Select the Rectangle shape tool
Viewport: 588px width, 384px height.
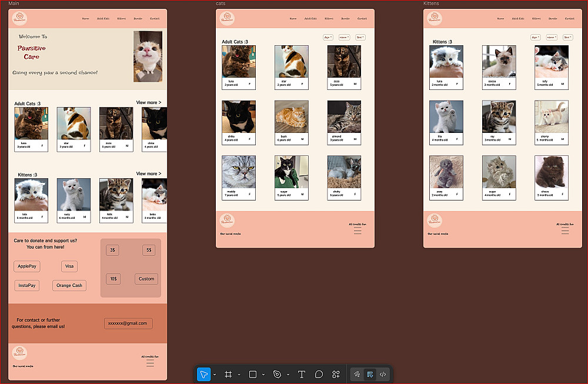(253, 374)
